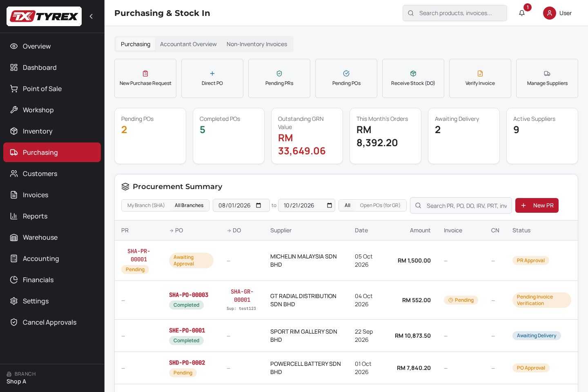Image resolution: width=588 pixels, height=392 pixels.
Task: Click the Overview eye icon in sidebar
Action: click(14, 46)
